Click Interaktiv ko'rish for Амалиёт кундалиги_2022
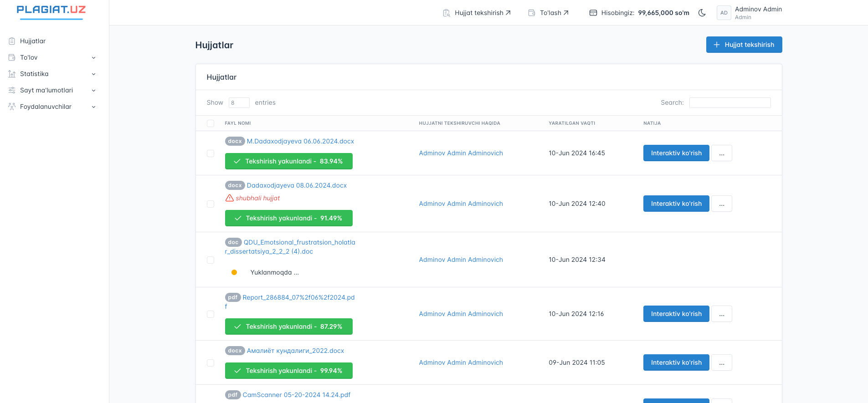 tap(676, 362)
